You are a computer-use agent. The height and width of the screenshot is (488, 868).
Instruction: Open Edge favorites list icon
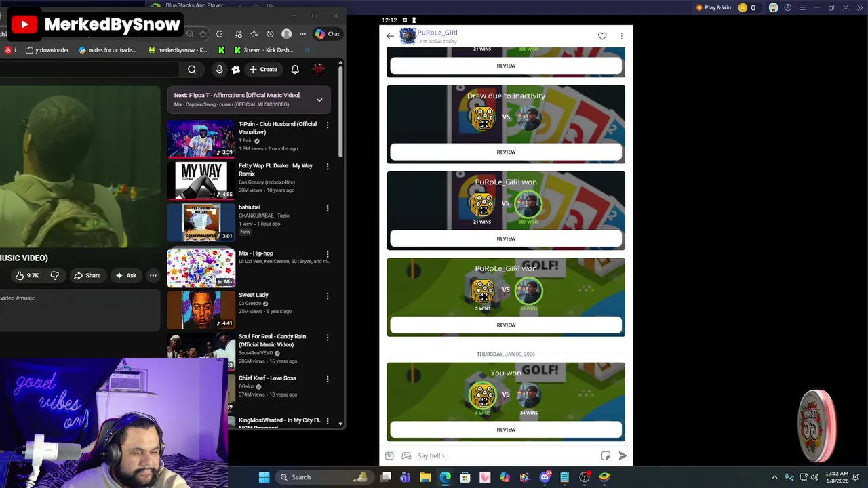pos(254,34)
